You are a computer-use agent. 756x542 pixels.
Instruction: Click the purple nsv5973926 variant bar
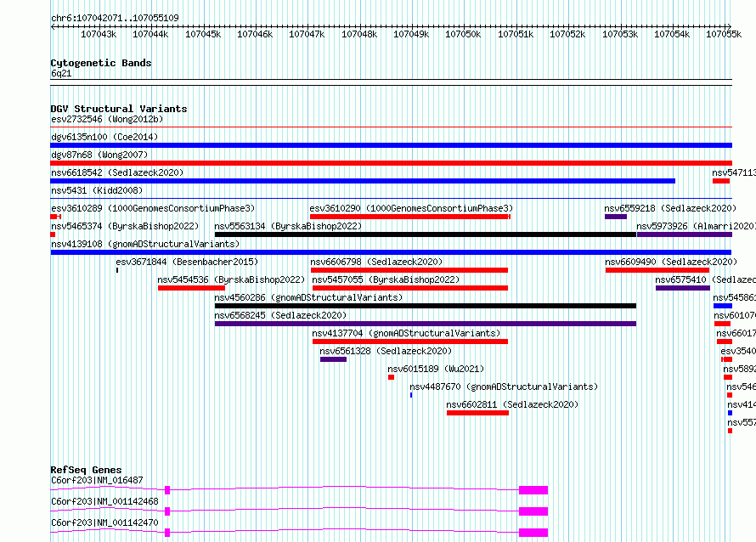685,234
